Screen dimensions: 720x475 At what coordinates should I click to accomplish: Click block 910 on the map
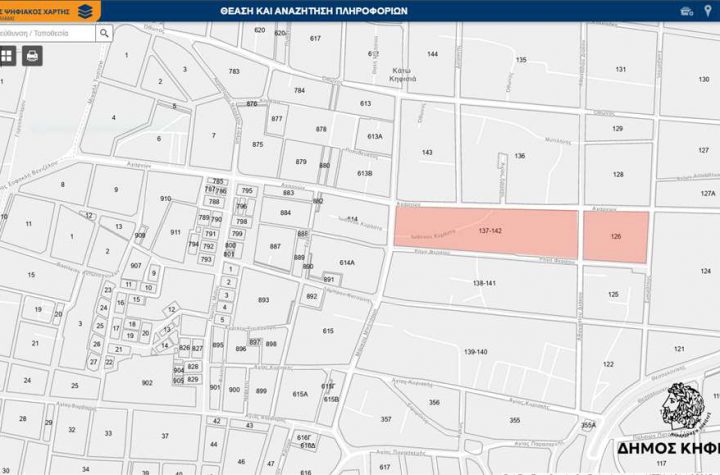click(165, 199)
